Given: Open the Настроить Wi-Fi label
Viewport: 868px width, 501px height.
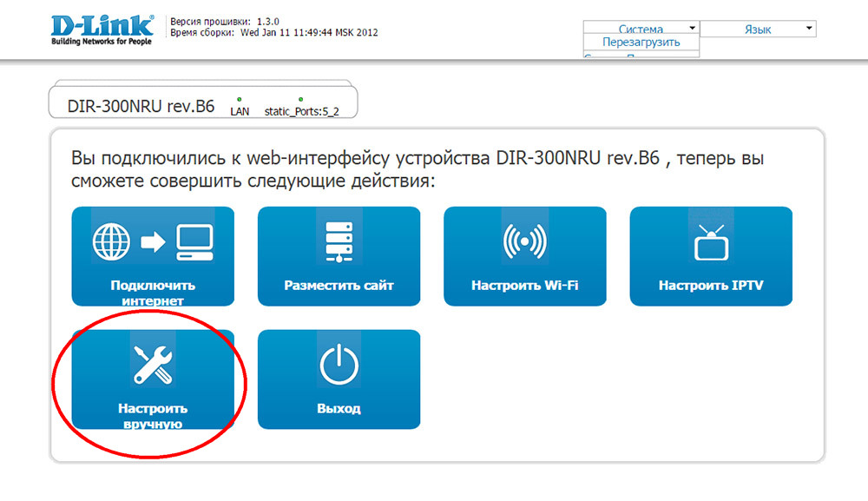Looking at the screenshot, I should [524, 285].
